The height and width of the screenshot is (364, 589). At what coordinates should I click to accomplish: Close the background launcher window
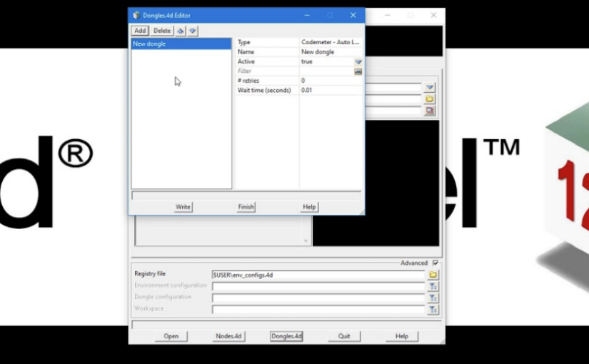pyautogui.click(x=433, y=16)
